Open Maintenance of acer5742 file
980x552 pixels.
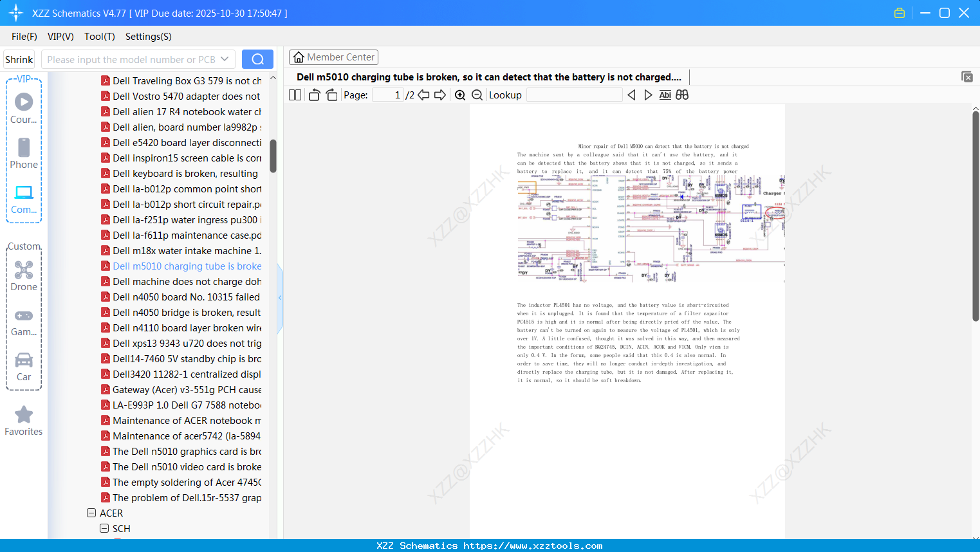[x=181, y=436]
